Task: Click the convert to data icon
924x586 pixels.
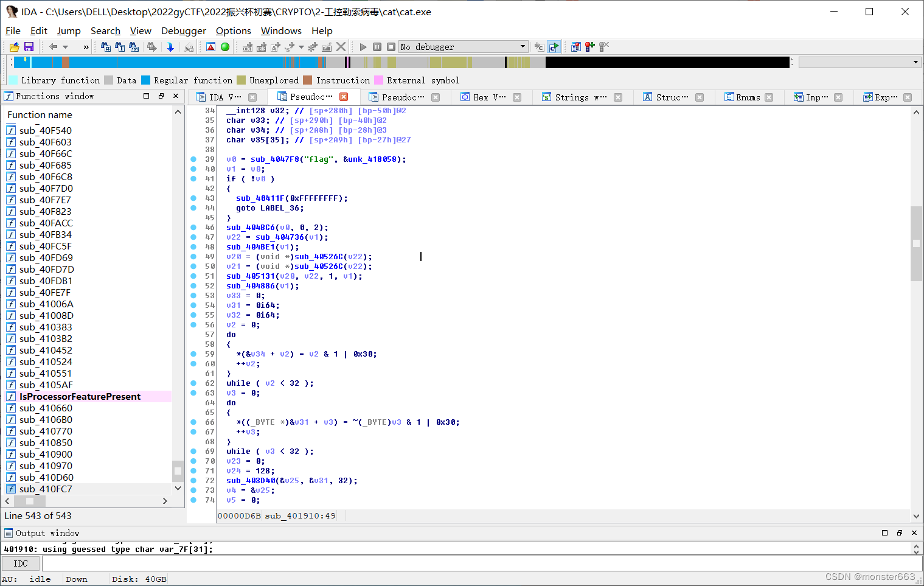Action: 262,47
